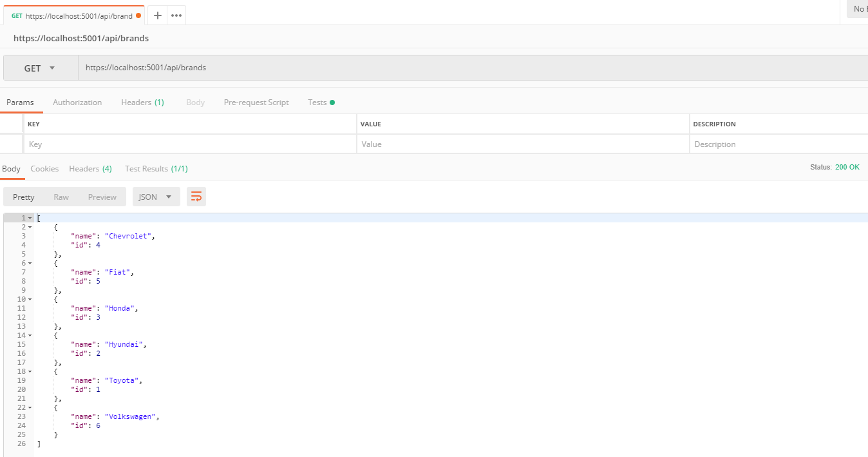Collapse the Toyota object at line 18
The width and height of the screenshot is (868, 457).
tap(30, 371)
